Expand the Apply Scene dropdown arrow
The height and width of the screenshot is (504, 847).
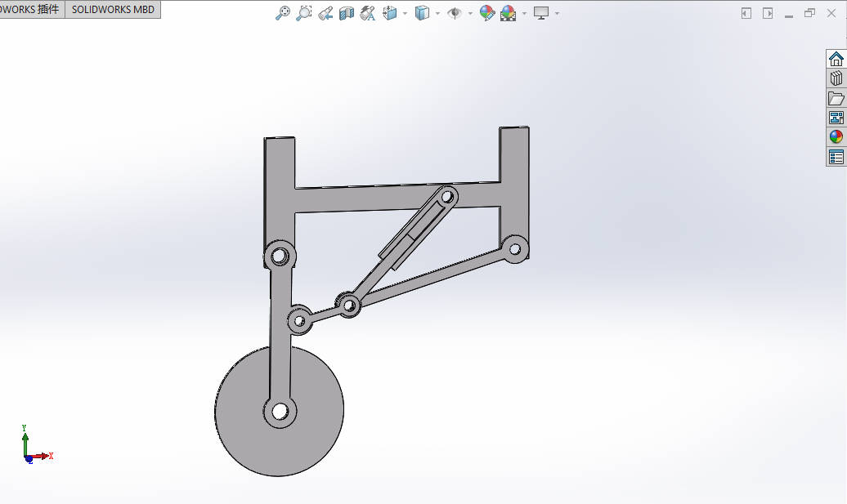click(x=525, y=14)
